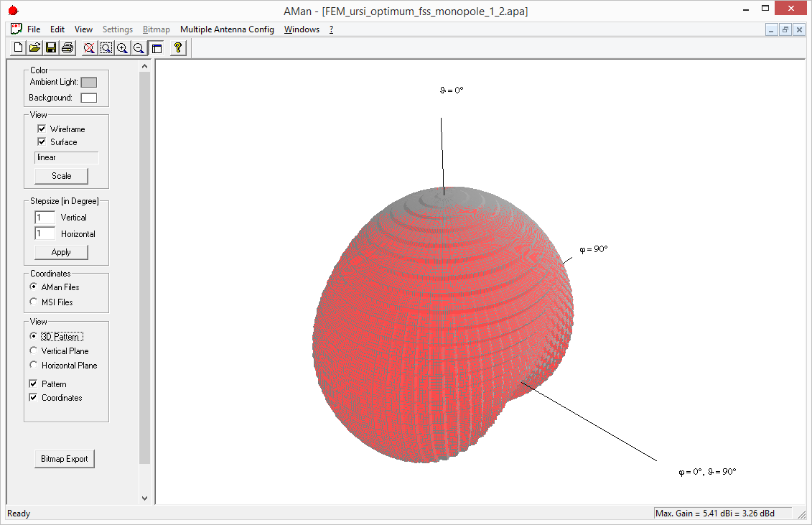The width and height of the screenshot is (812, 525).
Task: Choose MSI Files coordinates option
Action: click(34, 302)
